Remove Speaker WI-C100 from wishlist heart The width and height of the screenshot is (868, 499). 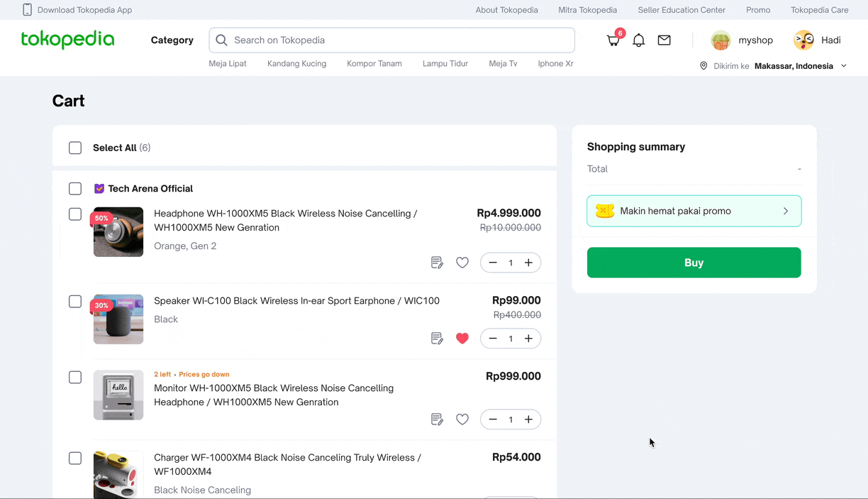(x=462, y=339)
